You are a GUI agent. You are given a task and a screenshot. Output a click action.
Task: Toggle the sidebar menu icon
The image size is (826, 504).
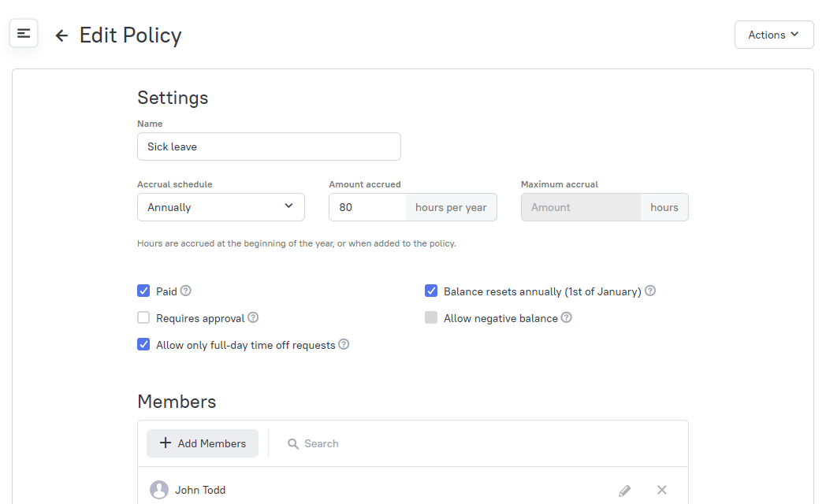24,34
